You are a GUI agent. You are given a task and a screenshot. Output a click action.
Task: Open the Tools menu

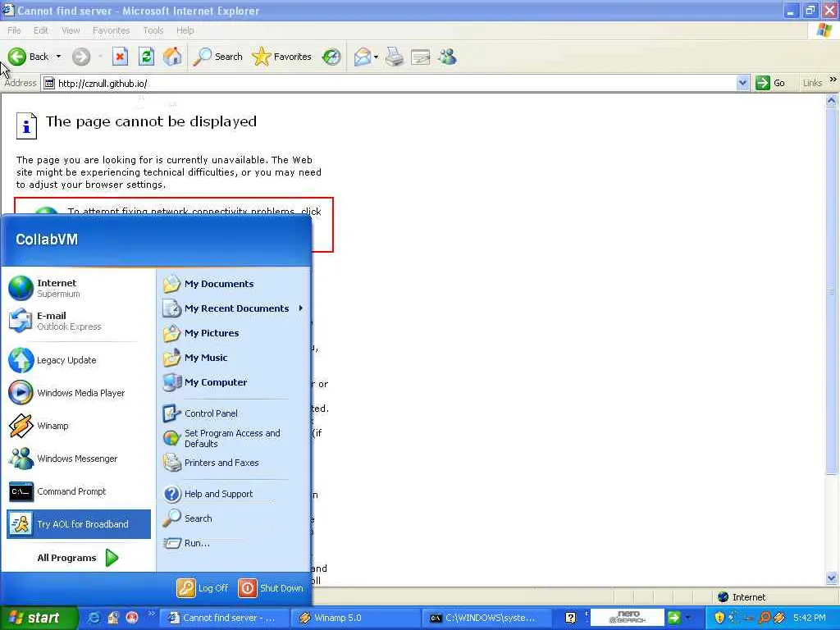(x=153, y=30)
